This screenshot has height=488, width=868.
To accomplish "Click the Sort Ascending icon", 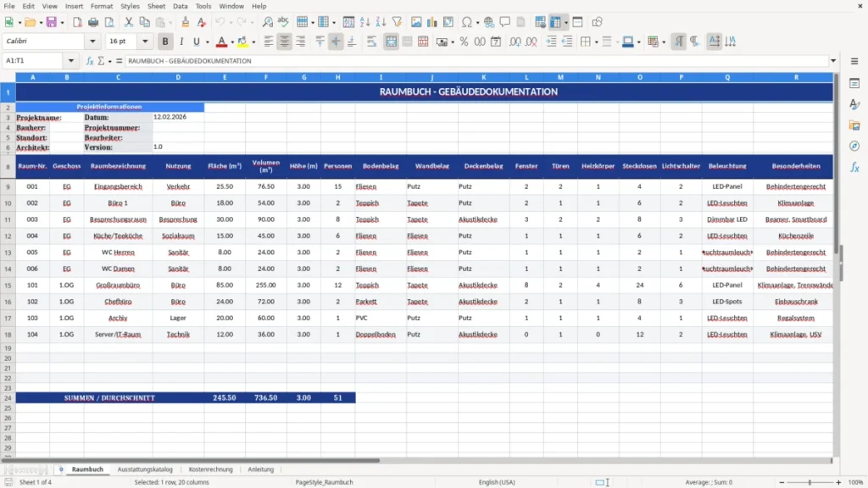I will (364, 22).
